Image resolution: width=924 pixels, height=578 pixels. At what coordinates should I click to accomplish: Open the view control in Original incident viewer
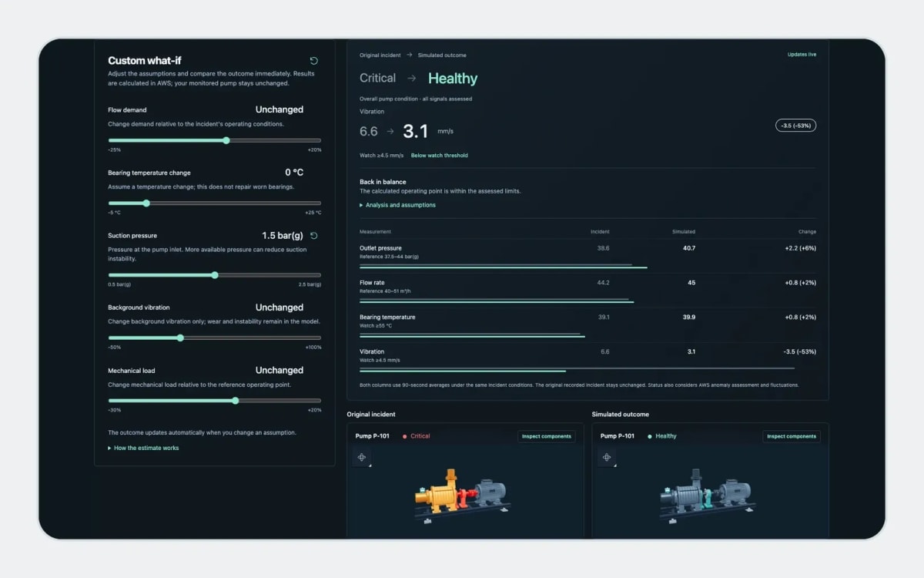click(361, 458)
